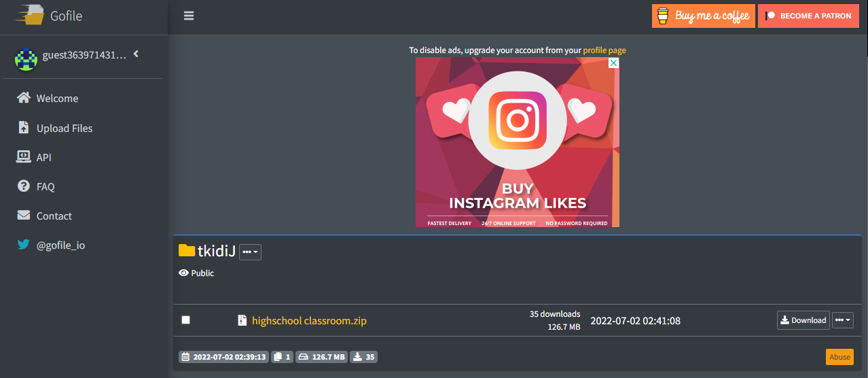Click the Upload Files icon
Screen dimensions: 868x378
pyautogui.click(x=24, y=128)
